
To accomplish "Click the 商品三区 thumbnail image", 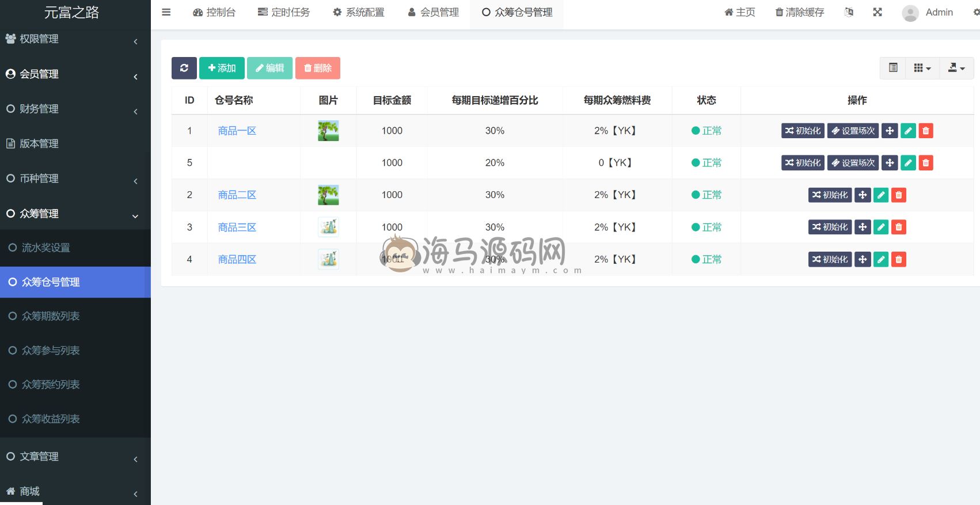I will pyautogui.click(x=328, y=227).
